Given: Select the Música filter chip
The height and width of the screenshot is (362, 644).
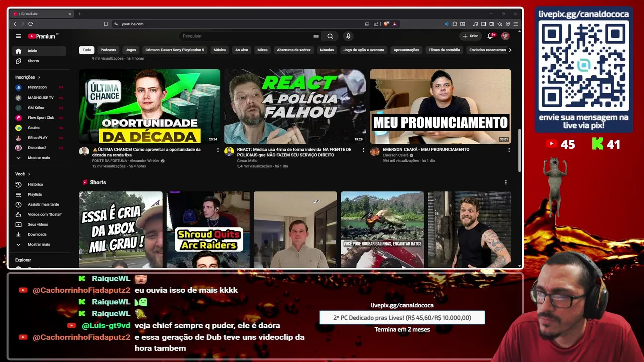Looking at the screenshot, I should point(219,50).
